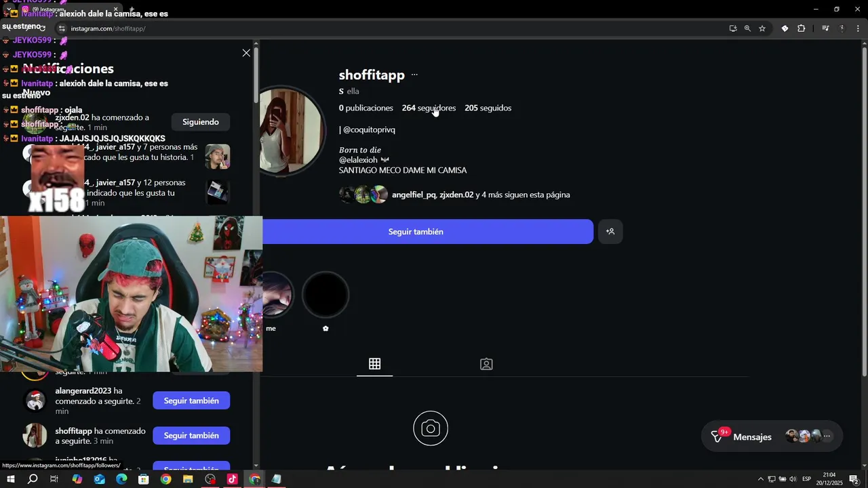Open Microsoft Edge from the taskbar
868x488 pixels.
click(x=121, y=479)
